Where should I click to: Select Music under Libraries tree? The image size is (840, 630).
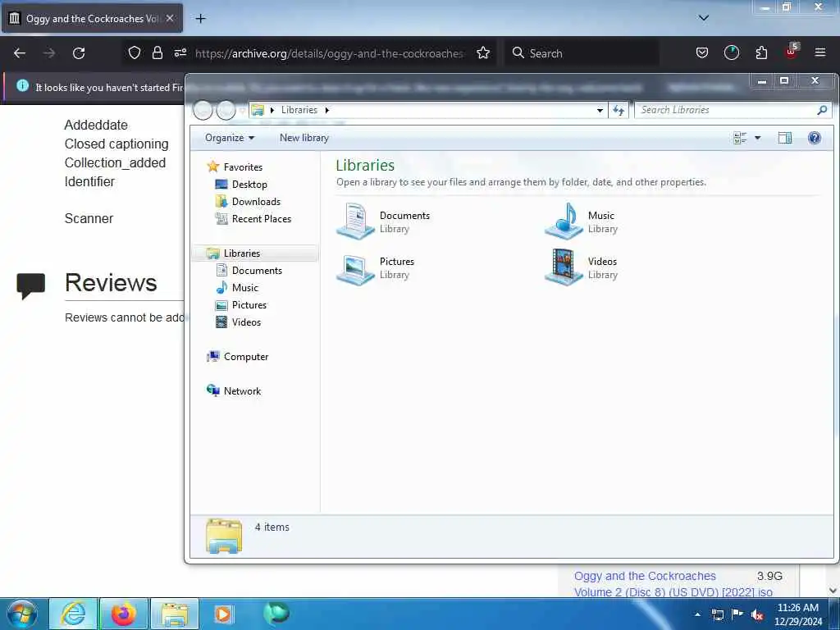(244, 288)
